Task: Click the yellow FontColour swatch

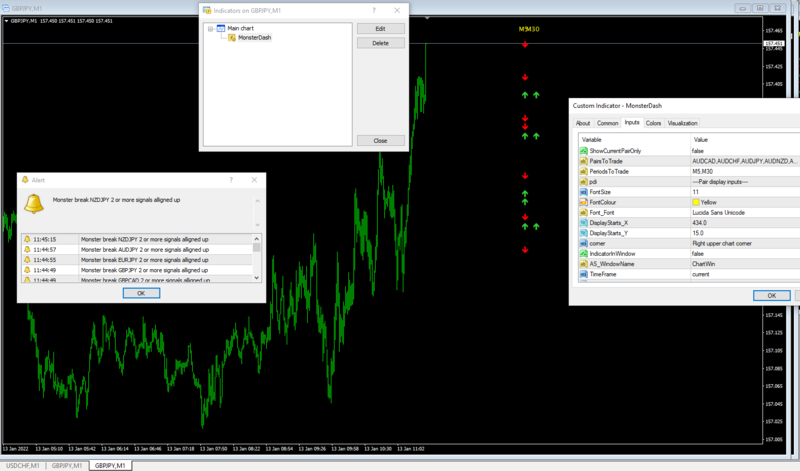Action: (695, 202)
